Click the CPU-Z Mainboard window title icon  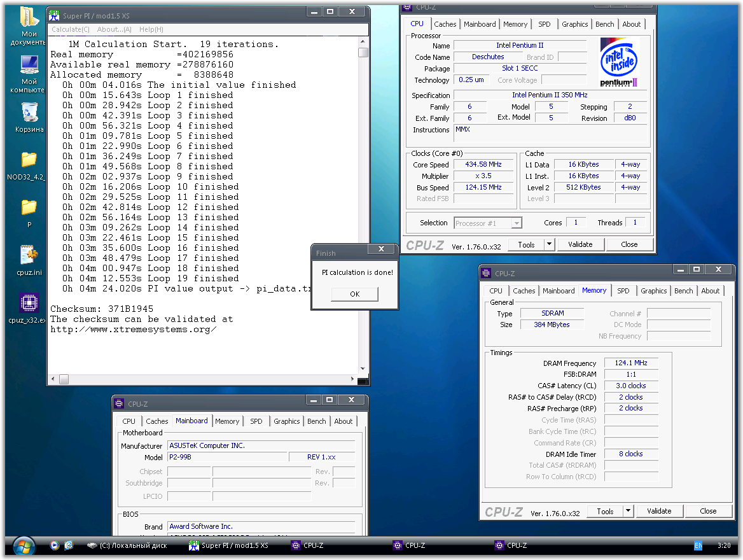tap(120, 403)
